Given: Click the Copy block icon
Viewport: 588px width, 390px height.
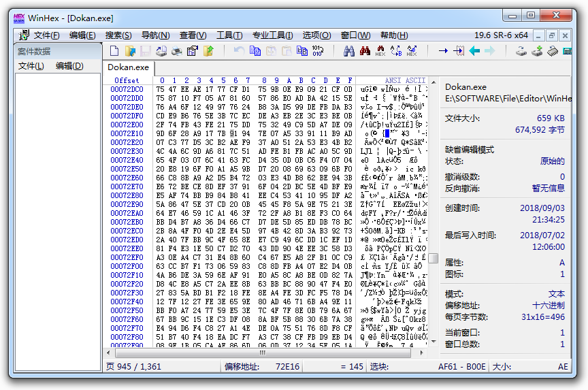Looking at the screenshot, I should coord(255,50).
